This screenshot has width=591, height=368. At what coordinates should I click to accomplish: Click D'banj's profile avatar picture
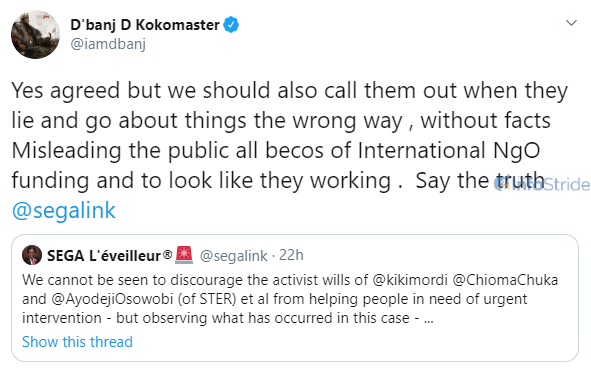35,35
